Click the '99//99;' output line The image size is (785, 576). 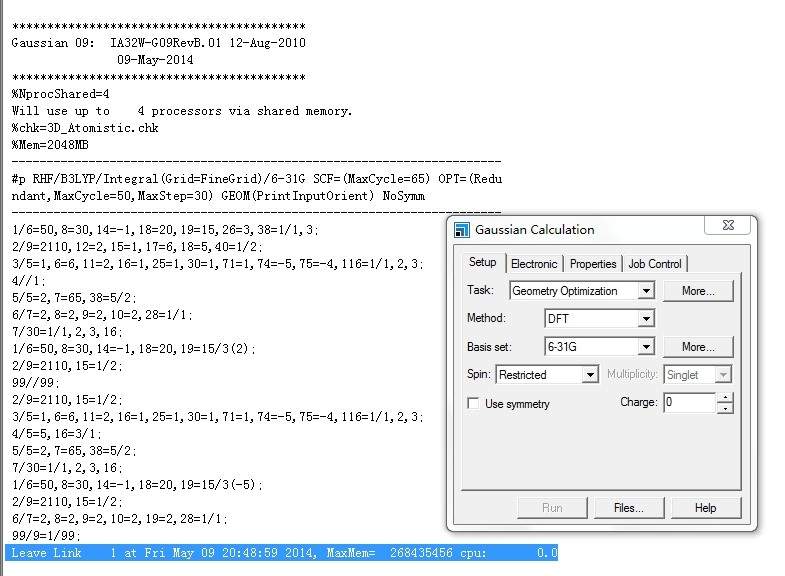[36, 382]
